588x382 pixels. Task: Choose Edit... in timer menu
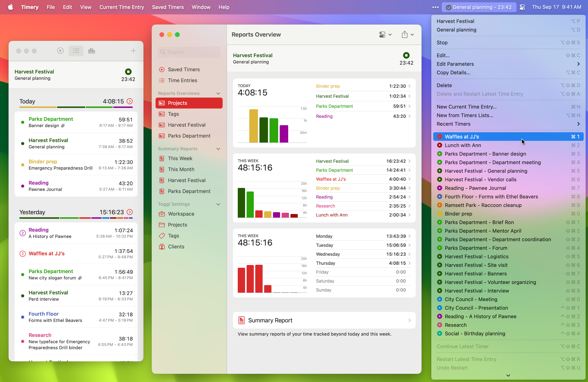(x=508, y=55)
